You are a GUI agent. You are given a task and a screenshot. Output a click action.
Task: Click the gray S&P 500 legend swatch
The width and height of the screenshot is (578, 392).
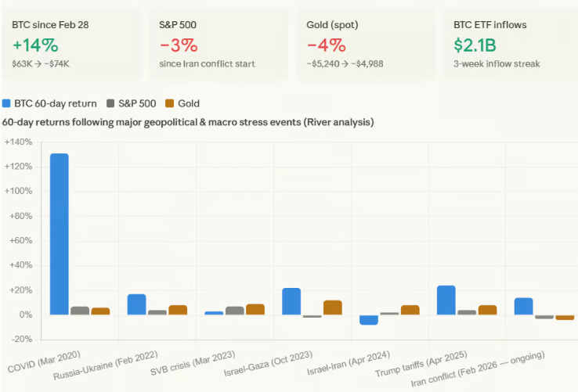pos(110,103)
